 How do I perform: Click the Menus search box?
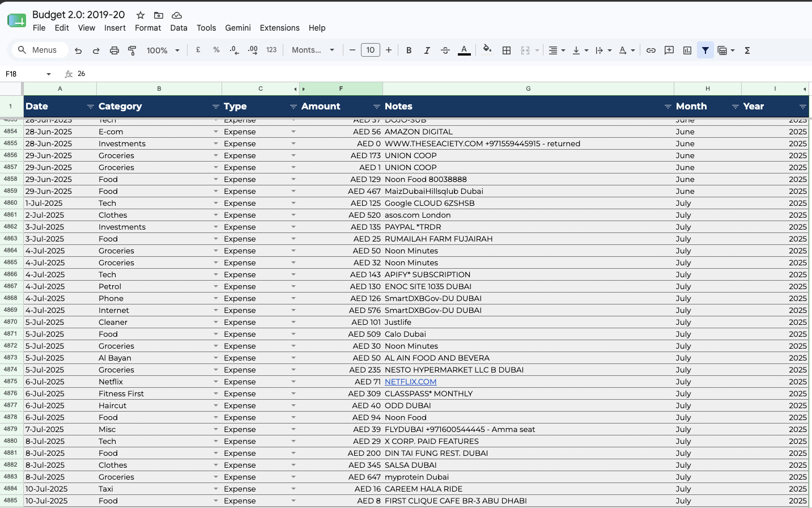(40, 50)
